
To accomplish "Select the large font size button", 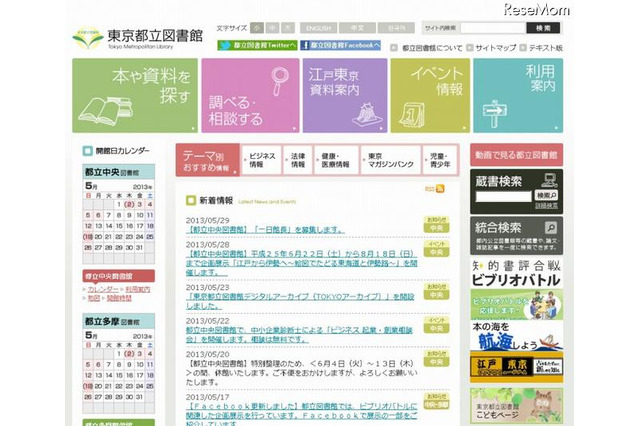I will [x=288, y=28].
